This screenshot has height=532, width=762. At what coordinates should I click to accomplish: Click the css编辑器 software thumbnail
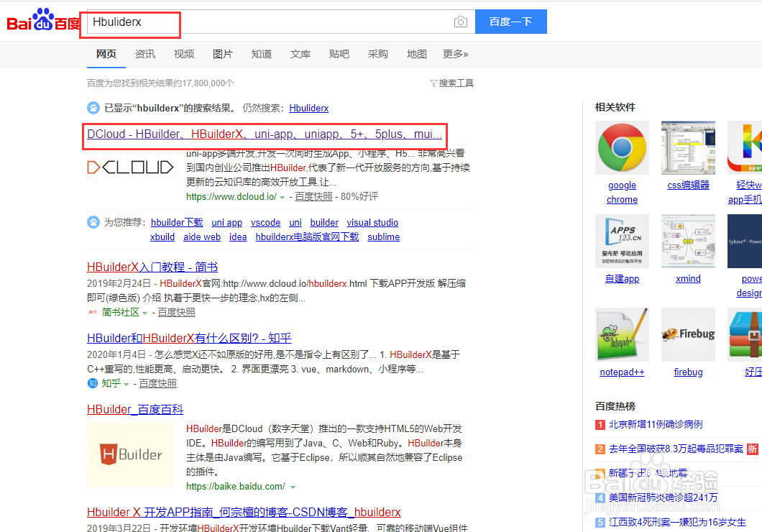point(688,147)
